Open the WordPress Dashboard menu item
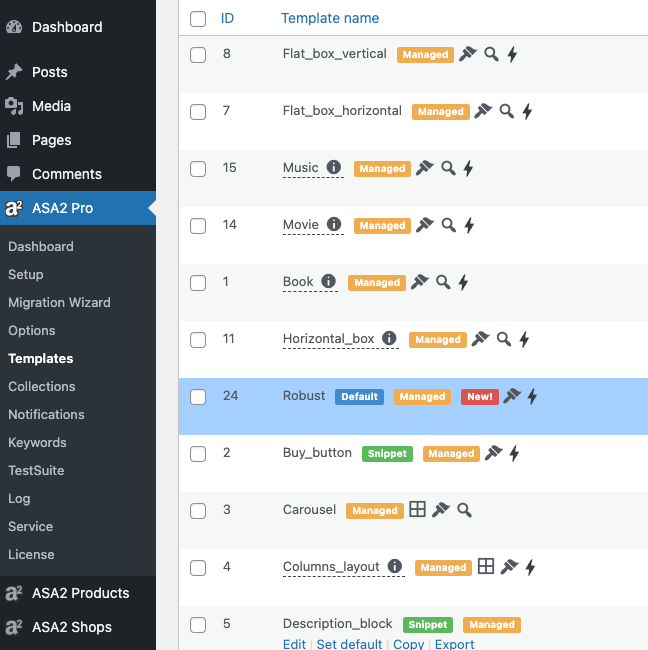This screenshot has height=650, width=648. point(78,27)
